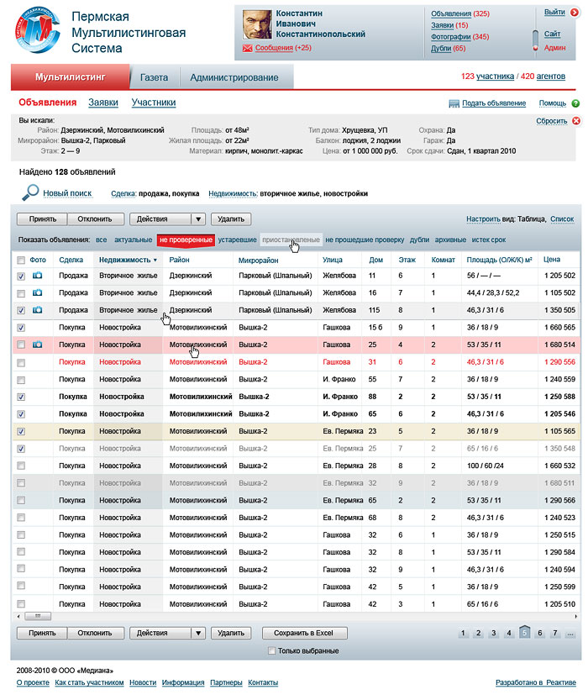
Task: Click the red reset search cross icon
Action: click(x=575, y=122)
